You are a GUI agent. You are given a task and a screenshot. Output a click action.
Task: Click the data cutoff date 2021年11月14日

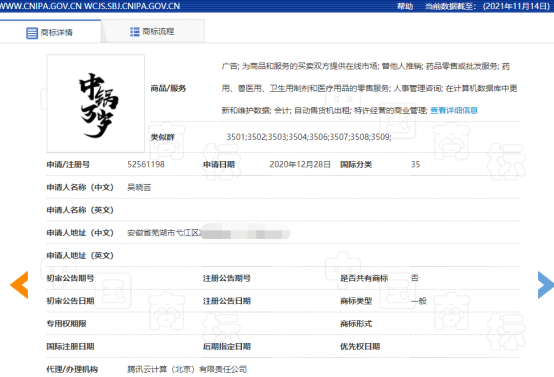(516, 6)
